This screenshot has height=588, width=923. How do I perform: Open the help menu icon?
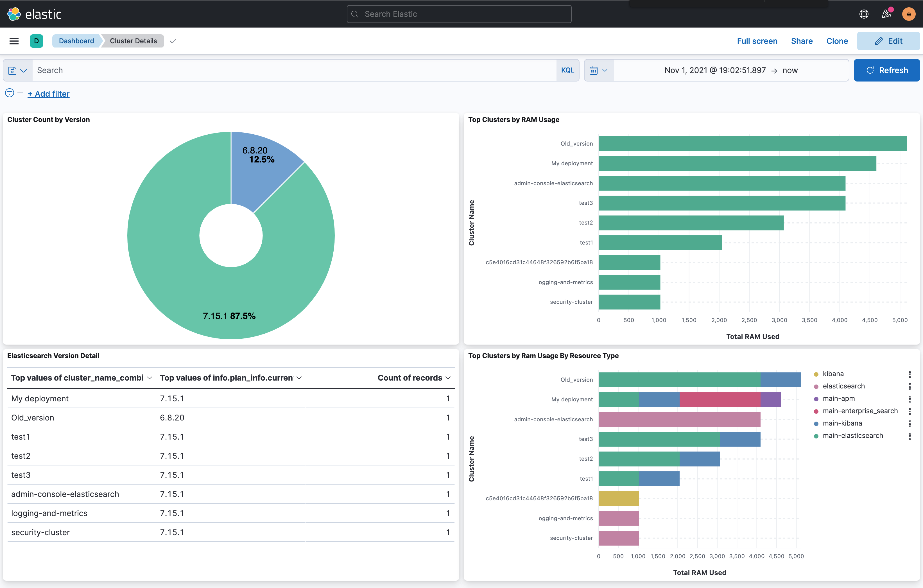864,14
